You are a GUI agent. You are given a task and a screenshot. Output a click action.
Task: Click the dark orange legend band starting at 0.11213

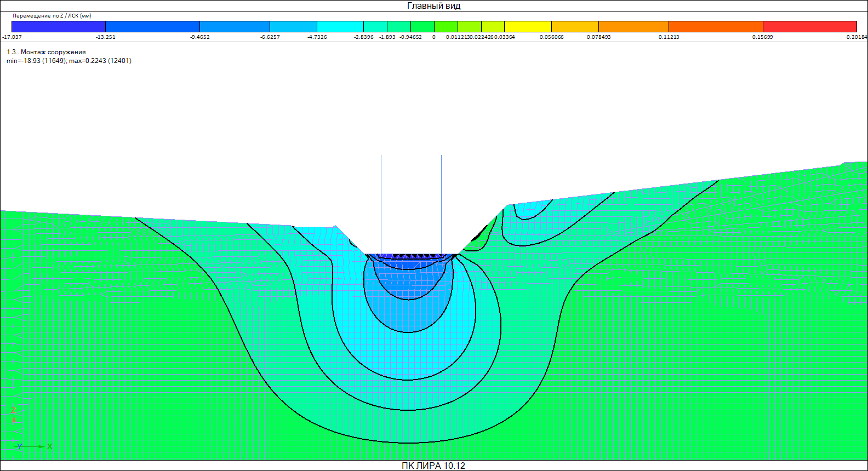pyautogui.click(x=716, y=26)
